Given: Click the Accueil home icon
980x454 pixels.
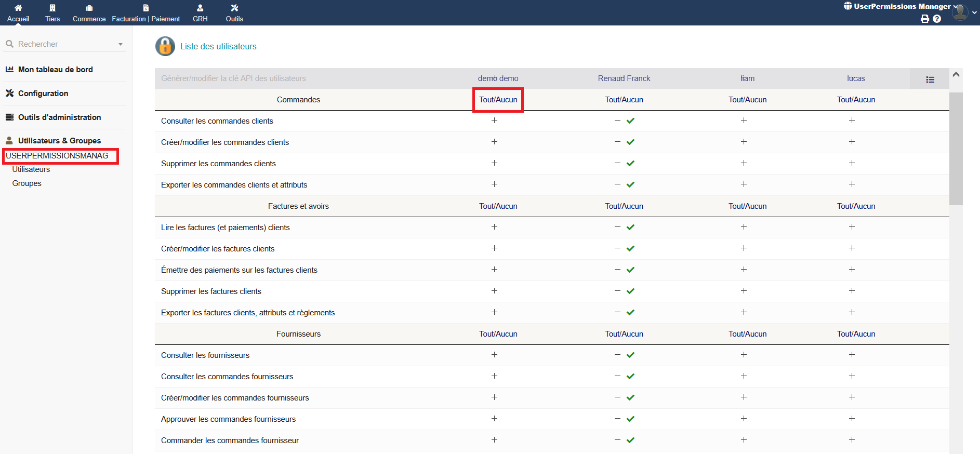Looking at the screenshot, I should (x=18, y=8).
